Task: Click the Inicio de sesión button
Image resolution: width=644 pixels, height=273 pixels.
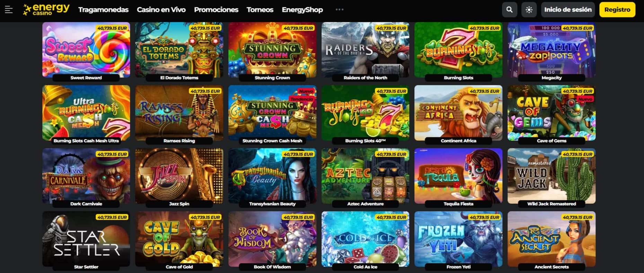Action: (x=568, y=10)
